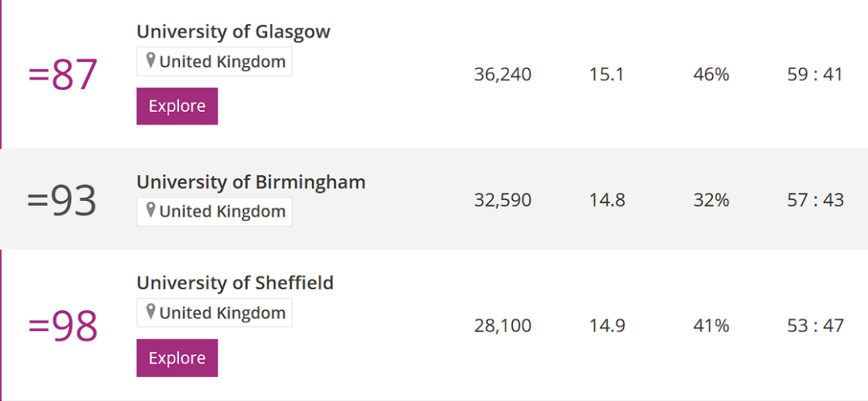
Task: Click the location pin icon for Glasgow
Action: (x=150, y=61)
